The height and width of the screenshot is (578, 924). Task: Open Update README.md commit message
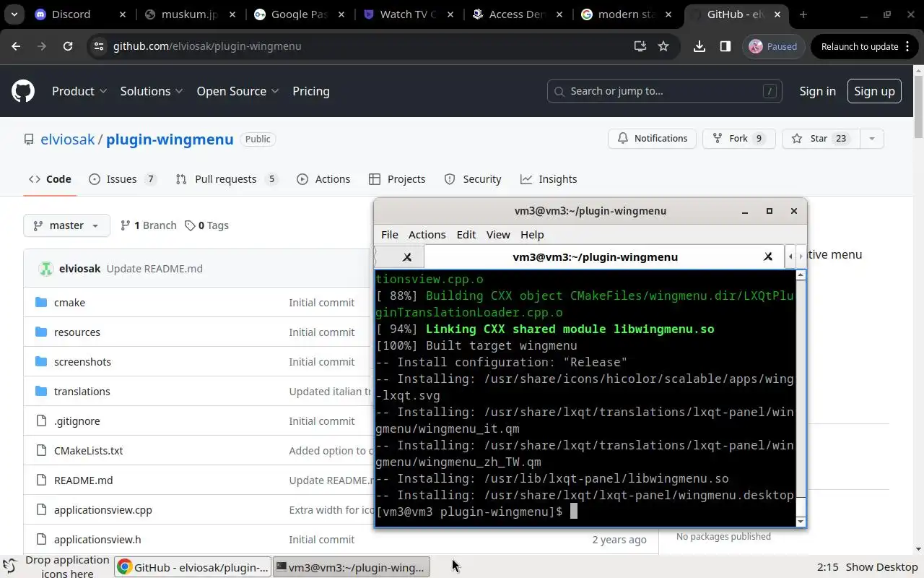[x=154, y=269]
